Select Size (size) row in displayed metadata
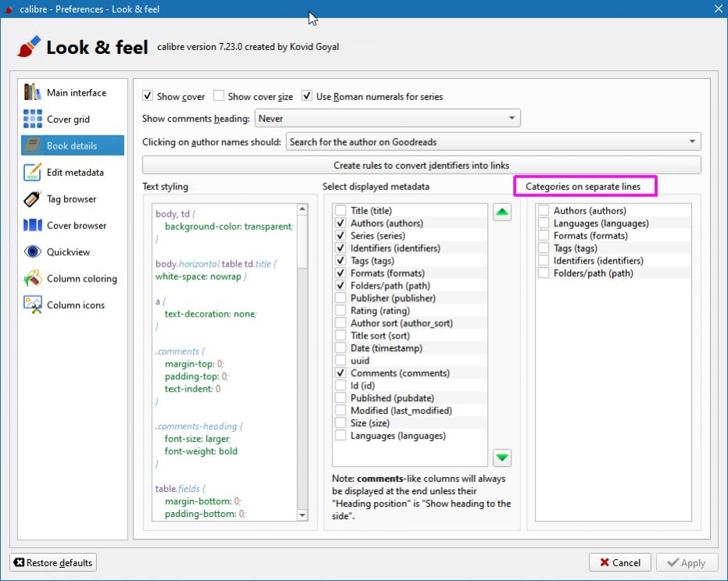The height and width of the screenshot is (581, 728). click(x=410, y=422)
